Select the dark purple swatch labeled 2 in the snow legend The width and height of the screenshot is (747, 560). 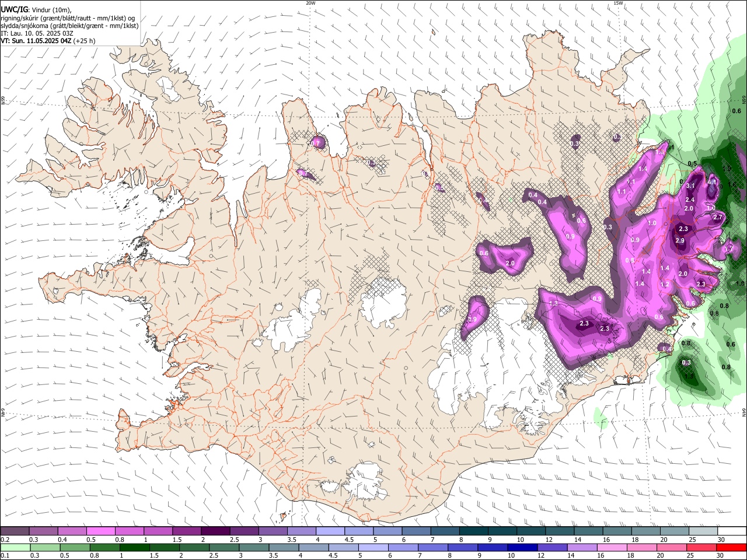click(215, 531)
